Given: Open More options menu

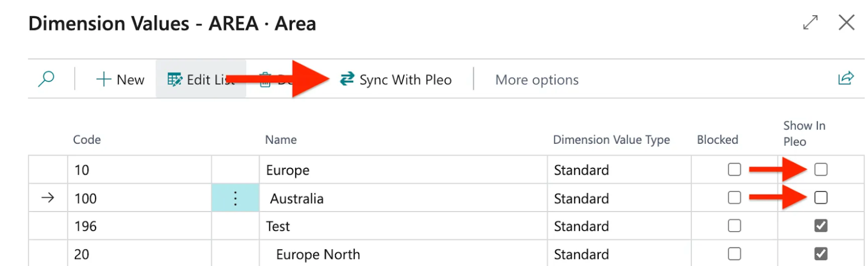Looking at the screenshot, I should pos(536,80).
